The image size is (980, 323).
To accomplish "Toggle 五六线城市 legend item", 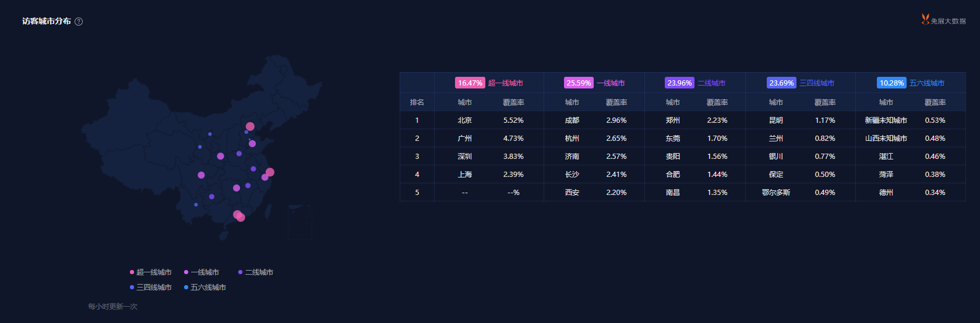I will tap(205, 287).
